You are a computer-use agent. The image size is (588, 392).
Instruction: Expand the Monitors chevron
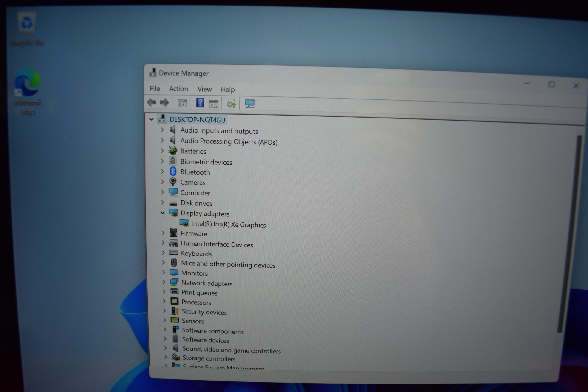coord(164,272)
